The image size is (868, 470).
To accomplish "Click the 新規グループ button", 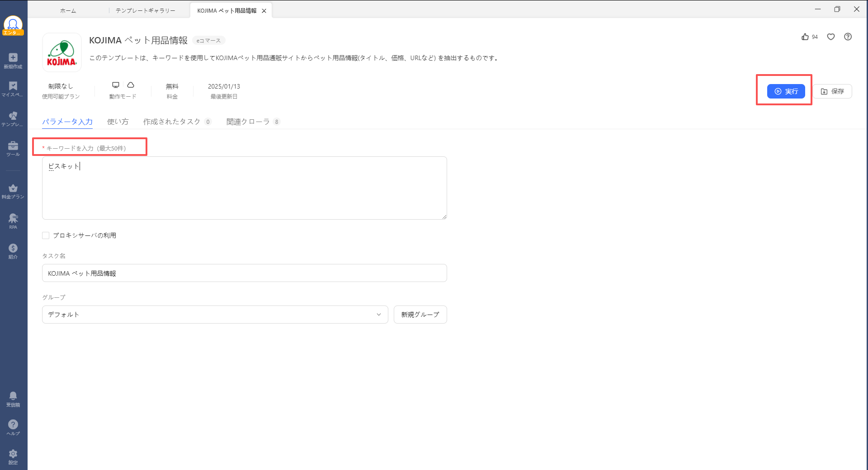I will click(420, 315).
